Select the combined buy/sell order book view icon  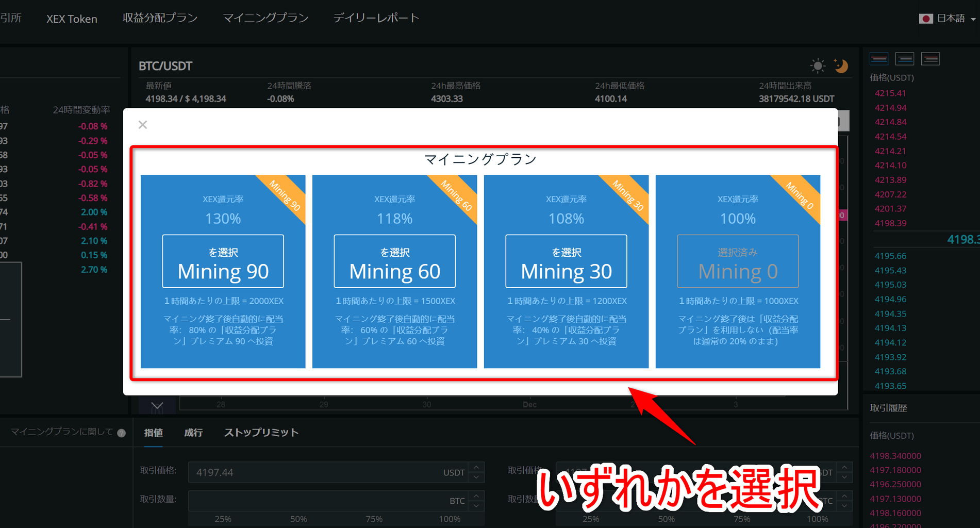(x=879, y=58)
